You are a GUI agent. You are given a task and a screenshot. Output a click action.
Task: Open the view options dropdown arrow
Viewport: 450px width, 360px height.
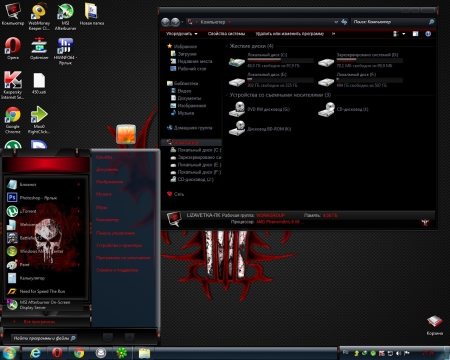(x=404, y=34)
